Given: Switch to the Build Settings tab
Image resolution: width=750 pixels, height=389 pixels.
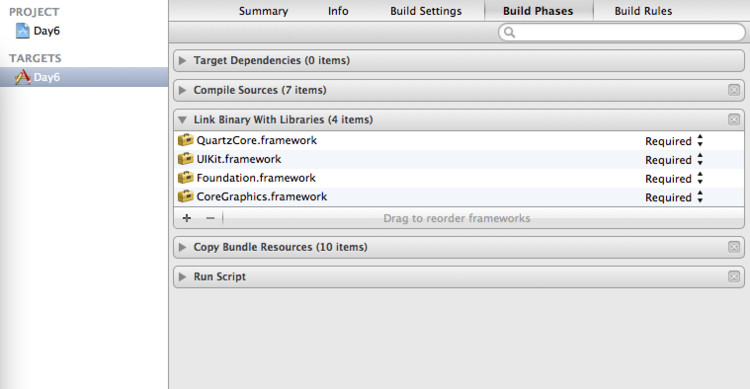Looking at the screenshot, I should [426, 11].
